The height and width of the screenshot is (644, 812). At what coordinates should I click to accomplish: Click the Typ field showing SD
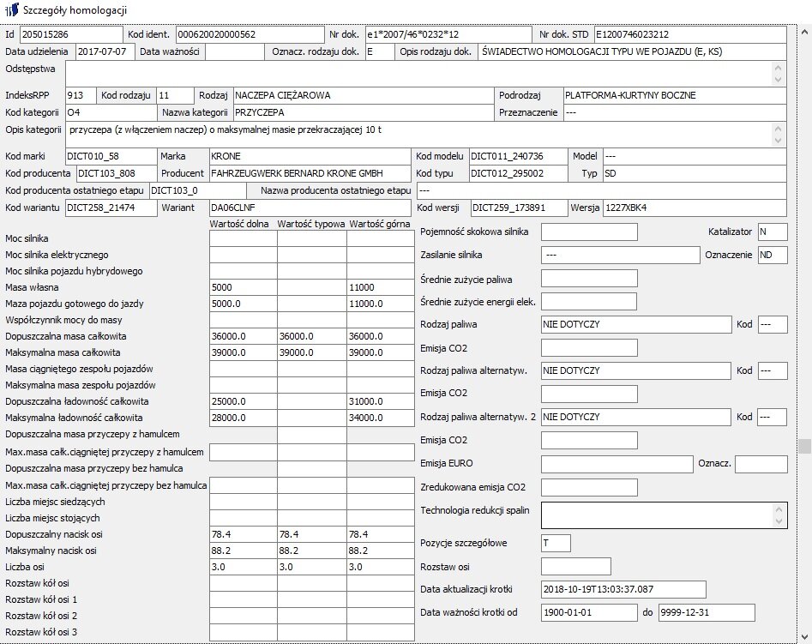pyautogui.click(x=695, y=173)
